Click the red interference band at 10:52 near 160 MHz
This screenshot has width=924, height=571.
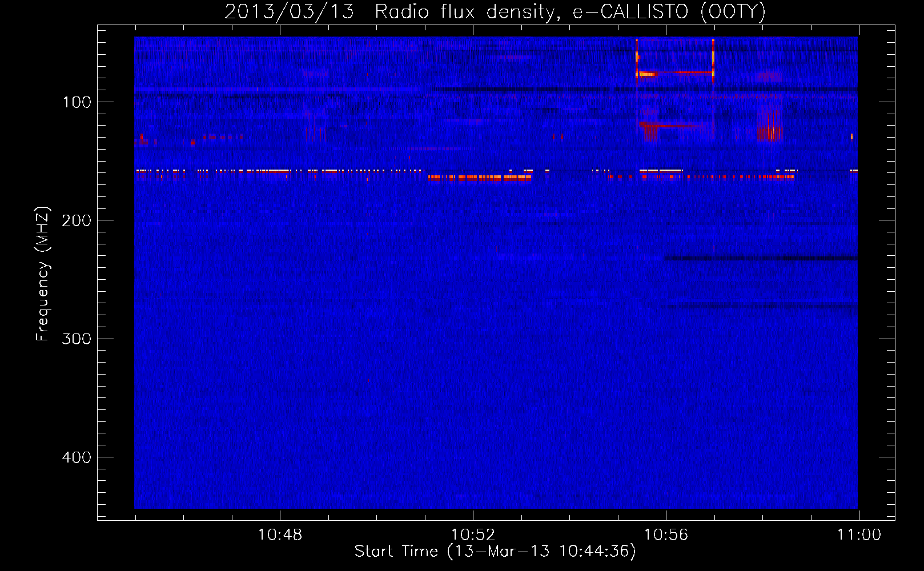pyautogui.click(x=480, y=178)
